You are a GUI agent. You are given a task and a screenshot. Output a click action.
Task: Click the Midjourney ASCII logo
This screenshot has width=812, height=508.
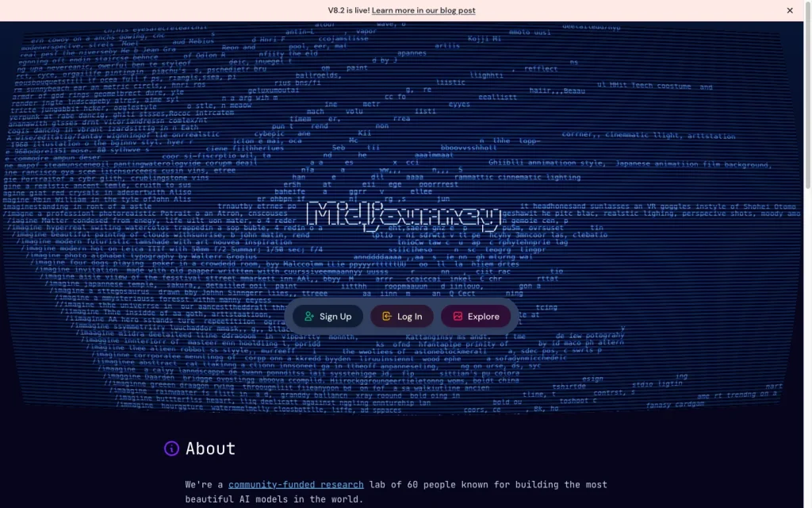404,216
